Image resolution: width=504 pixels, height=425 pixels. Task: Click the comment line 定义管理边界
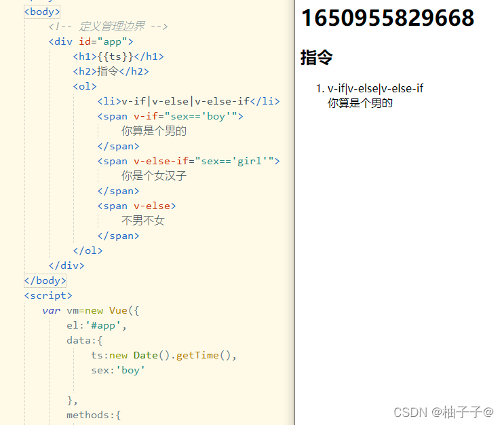[108, 26]
